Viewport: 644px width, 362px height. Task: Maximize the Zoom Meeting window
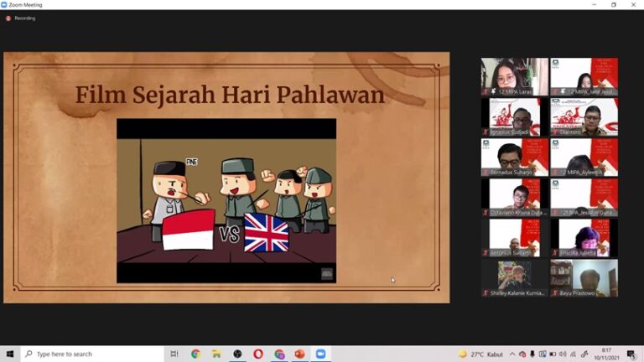[x=613, y=5]
